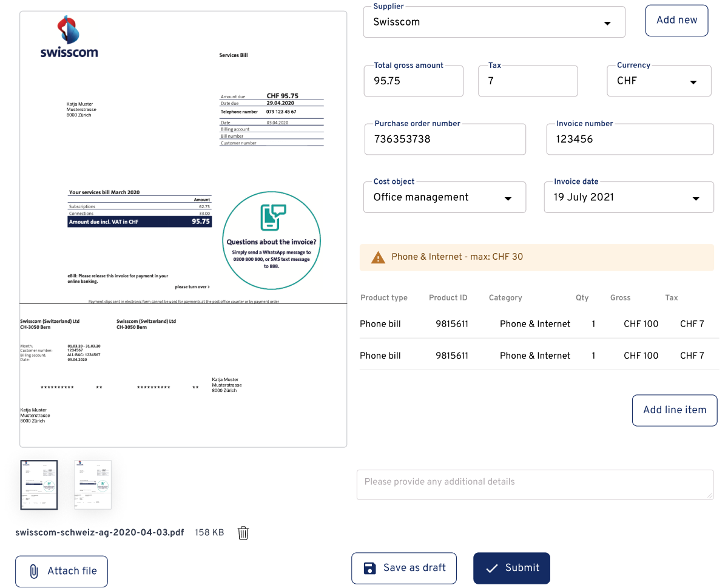Select the Total gross amount field

pyautogui.click(x=413, y=81)
